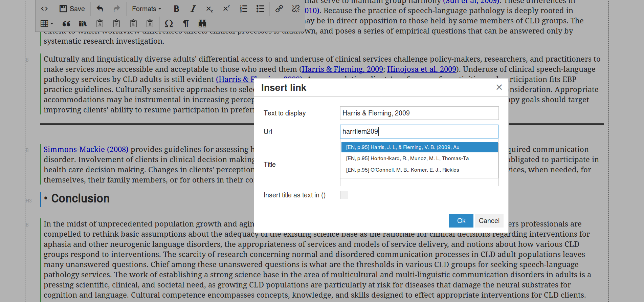
Task: Open the table insert dropdown
Action: pos(47,24)
